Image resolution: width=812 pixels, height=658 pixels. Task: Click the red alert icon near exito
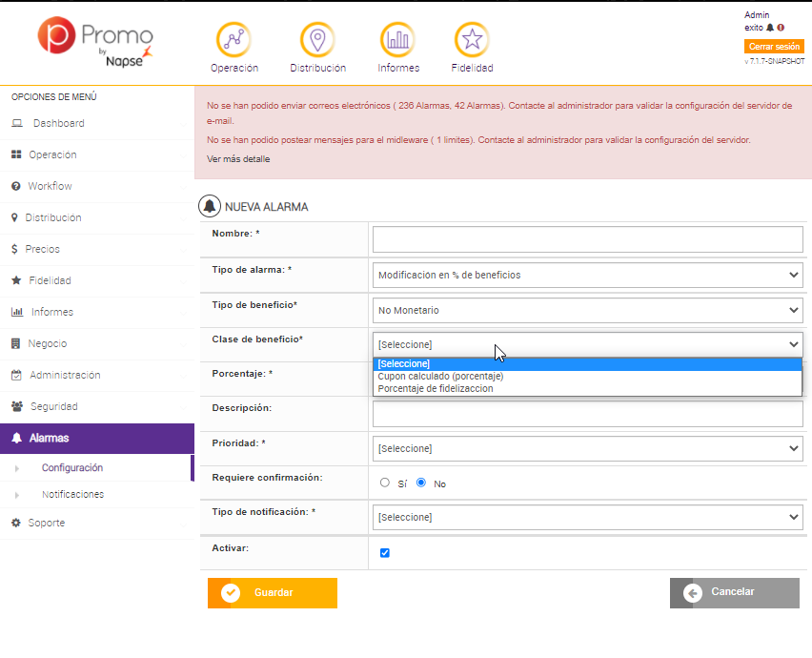point(781,28)
